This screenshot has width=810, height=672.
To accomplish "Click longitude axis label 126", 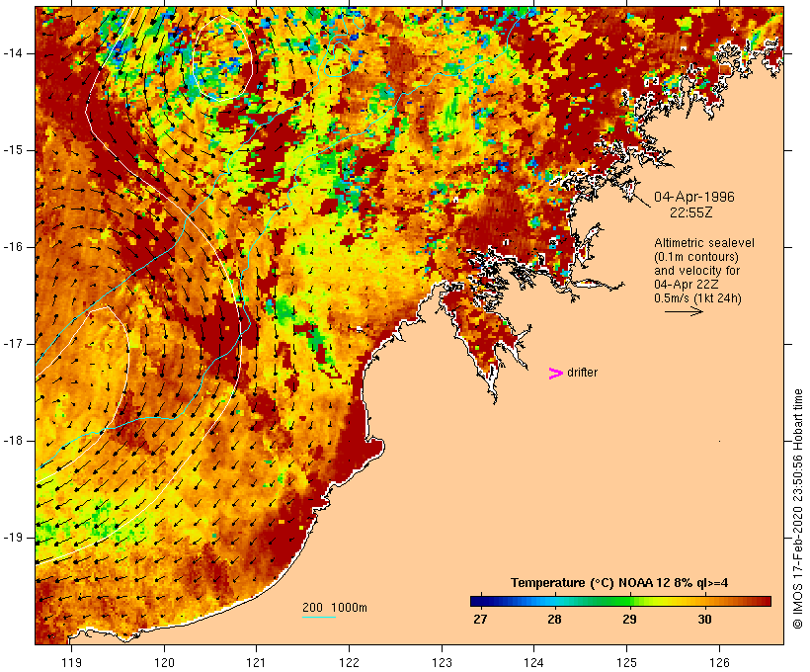I will (719, 663).
